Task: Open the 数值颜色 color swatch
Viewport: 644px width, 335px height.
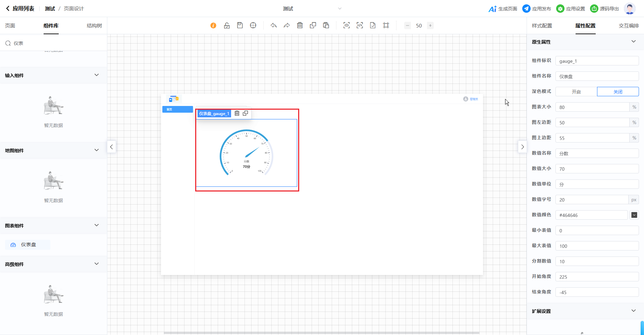Action: (634, 215)
